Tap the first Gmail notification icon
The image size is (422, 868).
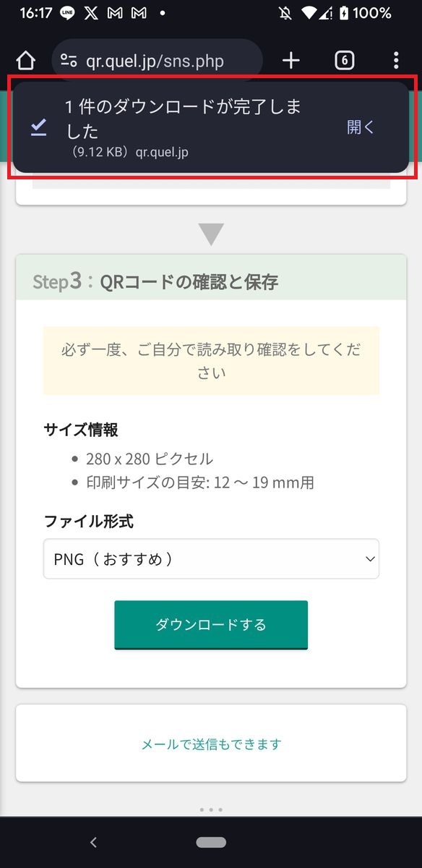(x=114, y=13)
